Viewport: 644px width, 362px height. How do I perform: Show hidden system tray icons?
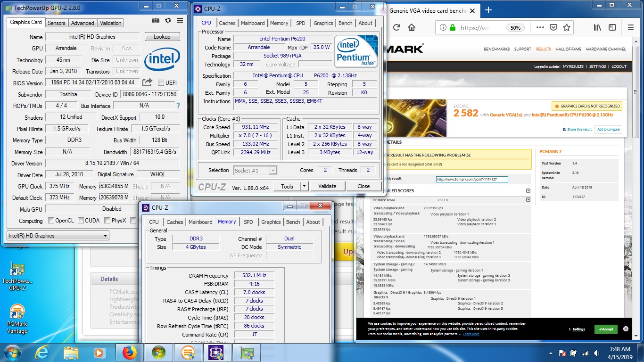(x=550, y=353)
